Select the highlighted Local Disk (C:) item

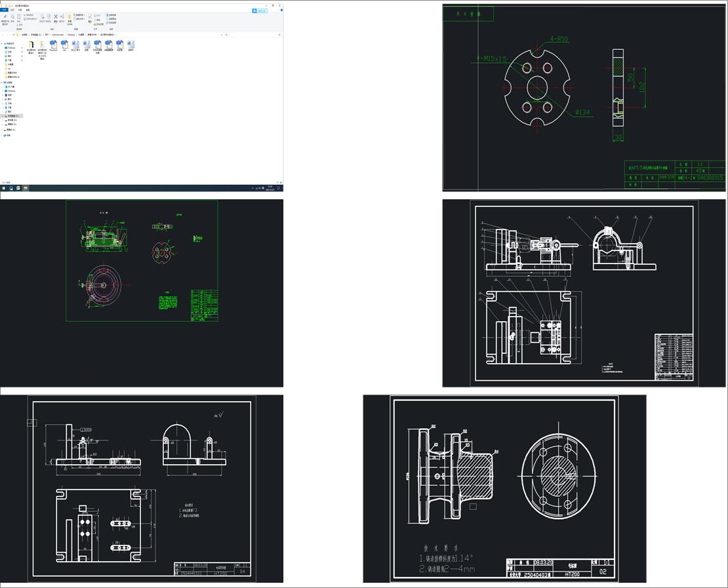tap(12, 116)
